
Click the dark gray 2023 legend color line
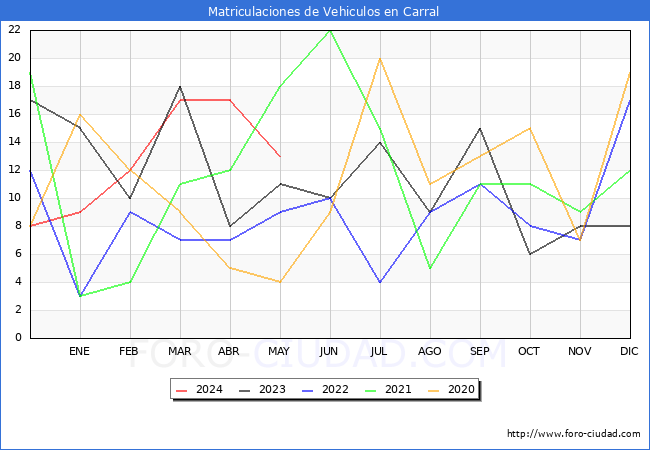coord(245,390)
